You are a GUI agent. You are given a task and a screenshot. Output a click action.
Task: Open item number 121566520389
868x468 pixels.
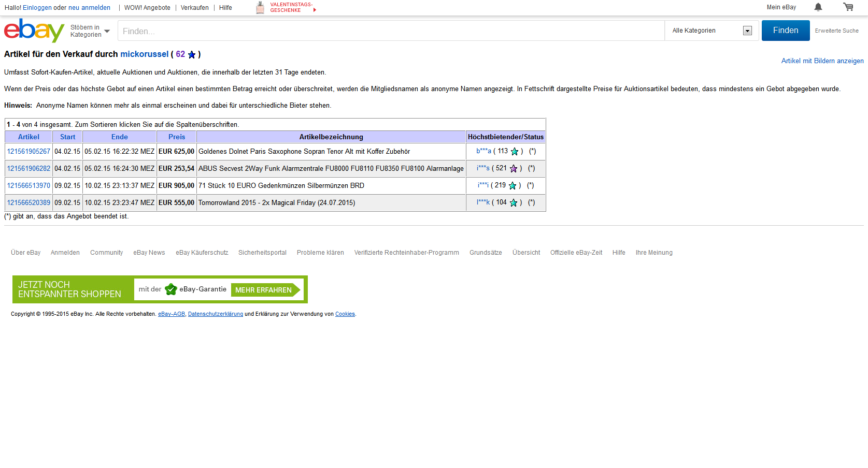pyautogui.click(x=29, y=203)
